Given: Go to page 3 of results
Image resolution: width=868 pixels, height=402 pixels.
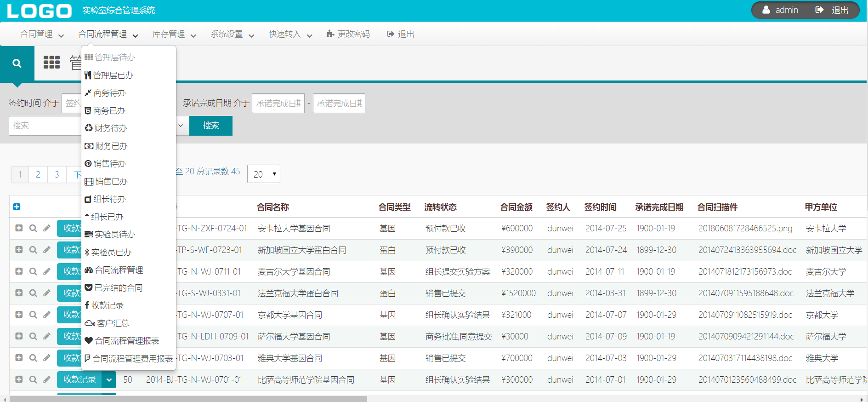Looking at the screenshot, I should click(57, 174).
